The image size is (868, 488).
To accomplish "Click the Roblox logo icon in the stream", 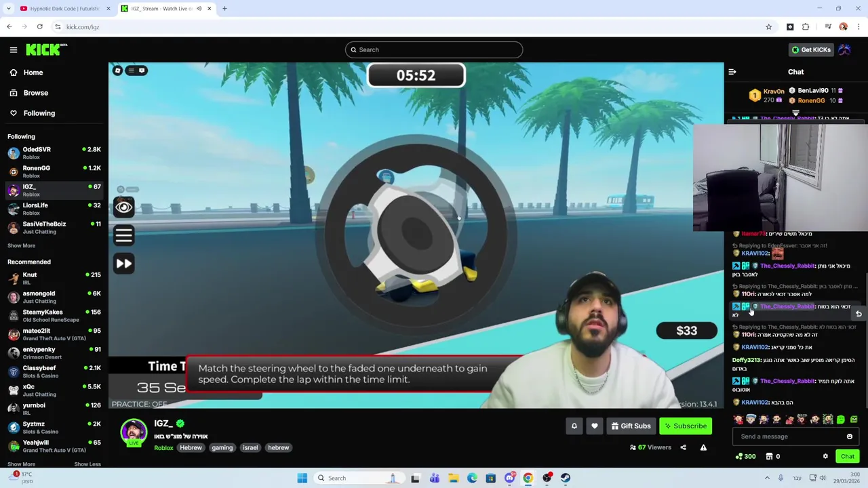I will pyautogui.click(x=117, y=70).
